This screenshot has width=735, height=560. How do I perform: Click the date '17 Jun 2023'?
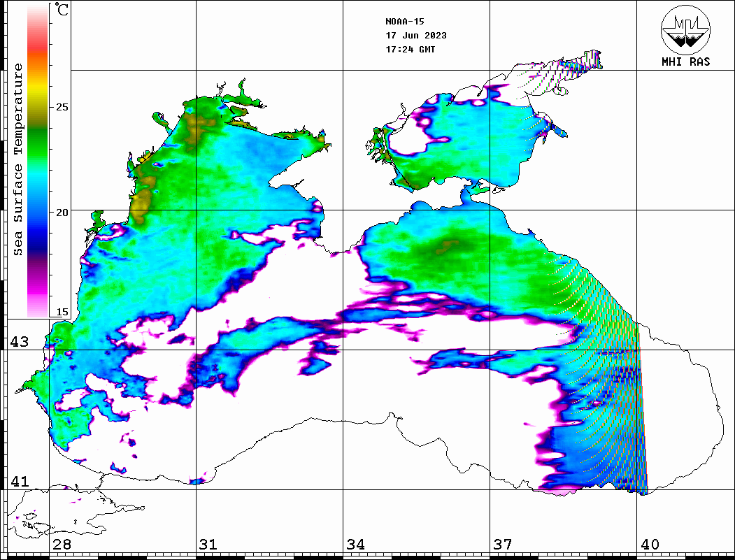(x=416, y=36)
